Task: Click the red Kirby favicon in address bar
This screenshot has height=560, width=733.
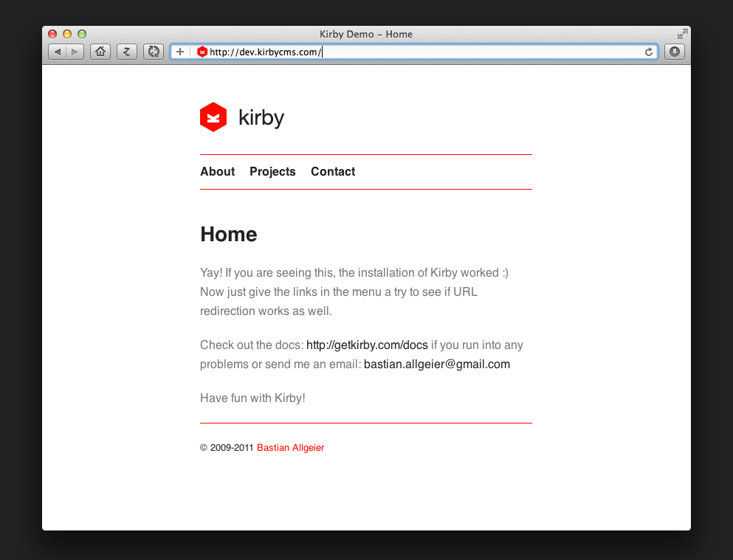Action: [202, 52]
